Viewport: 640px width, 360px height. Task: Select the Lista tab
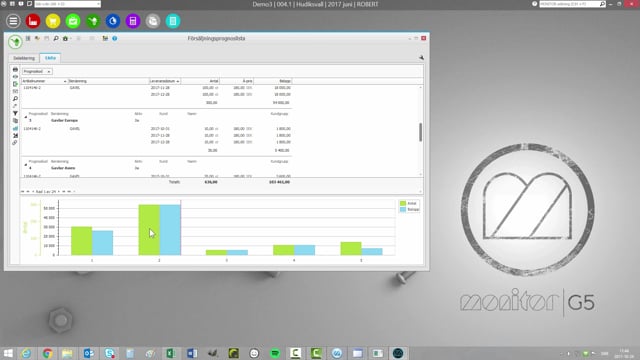(x=50, y=58)
